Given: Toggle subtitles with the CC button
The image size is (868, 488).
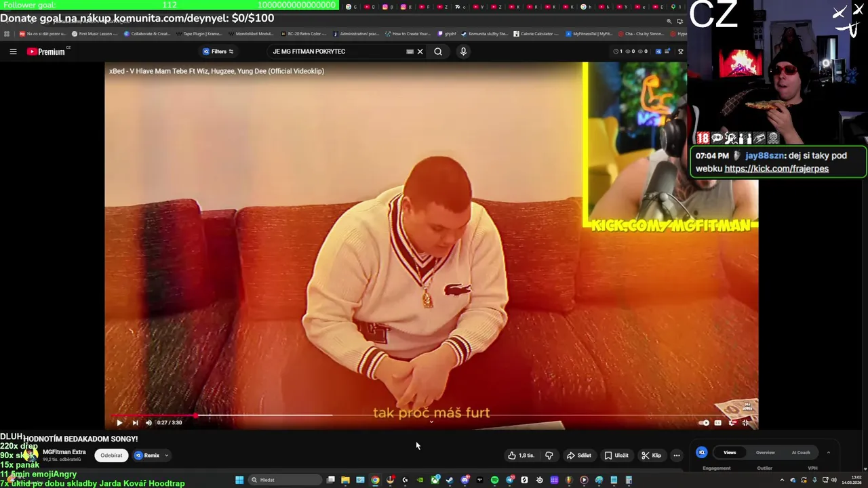Looking at the screenshot, I should pos(717,423).
